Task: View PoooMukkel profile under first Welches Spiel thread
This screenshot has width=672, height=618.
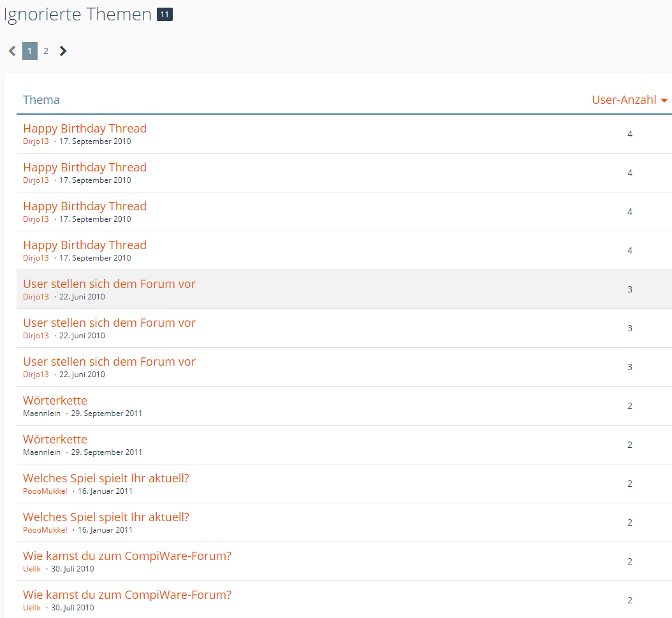Action: click(45, 491)
